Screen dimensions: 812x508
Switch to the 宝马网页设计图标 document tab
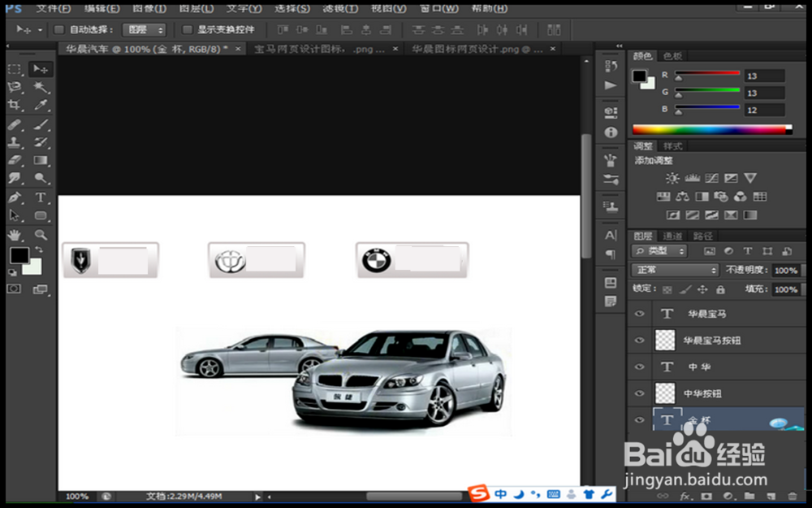point(319,50)
